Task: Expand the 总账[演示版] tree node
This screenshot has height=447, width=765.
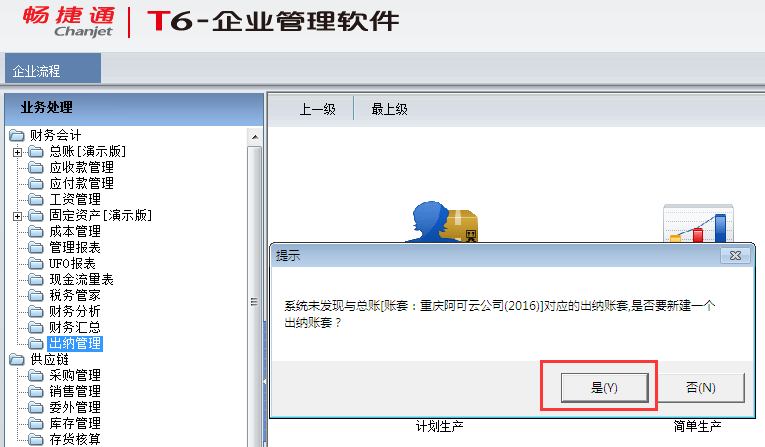Action: pyautogui.click(x=18, y=152)
